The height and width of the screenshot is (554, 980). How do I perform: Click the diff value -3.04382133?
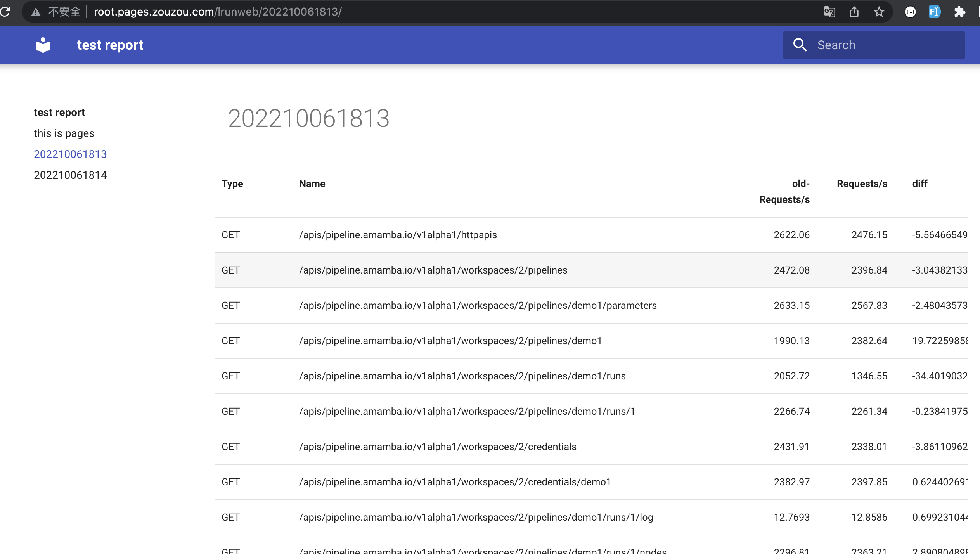point(940,270)
